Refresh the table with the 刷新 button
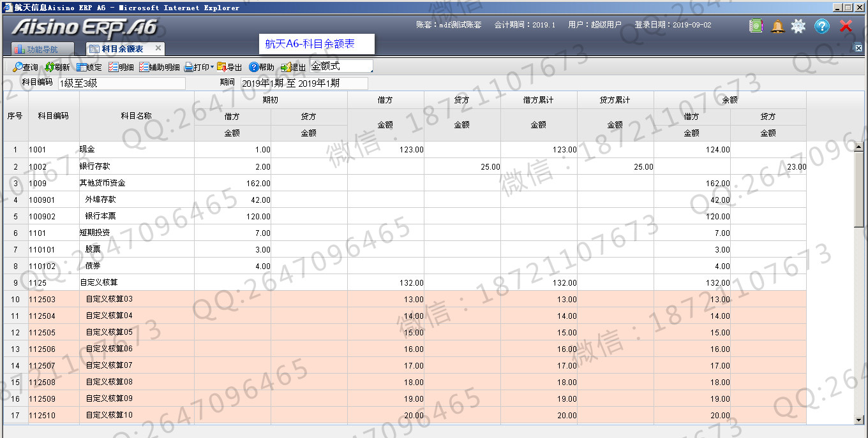Screen dimensions: 868x438 click(57, 67)
